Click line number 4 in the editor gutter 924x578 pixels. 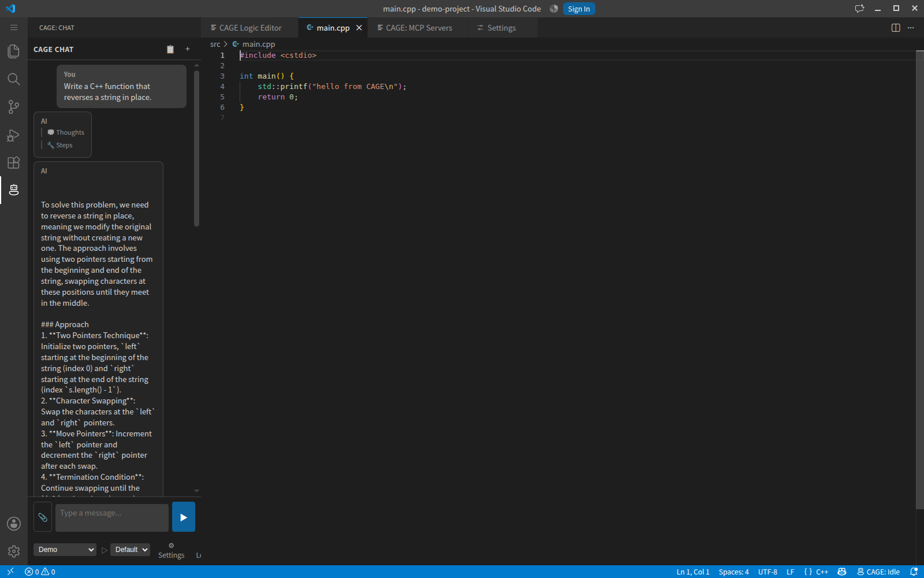(x=222, y=86)
